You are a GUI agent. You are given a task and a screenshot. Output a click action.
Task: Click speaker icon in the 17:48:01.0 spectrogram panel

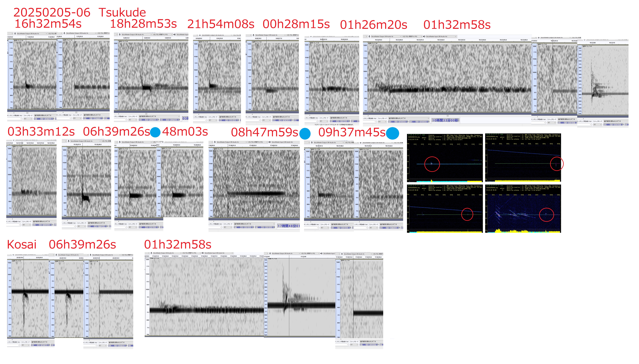click(x=270, y=142)
